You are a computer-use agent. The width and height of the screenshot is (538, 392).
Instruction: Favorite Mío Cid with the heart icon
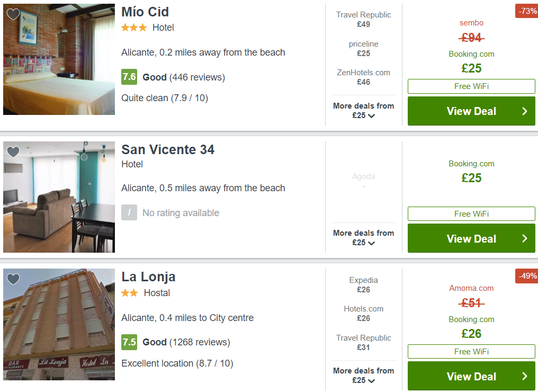pyautogui.click(x=13, y=14)
